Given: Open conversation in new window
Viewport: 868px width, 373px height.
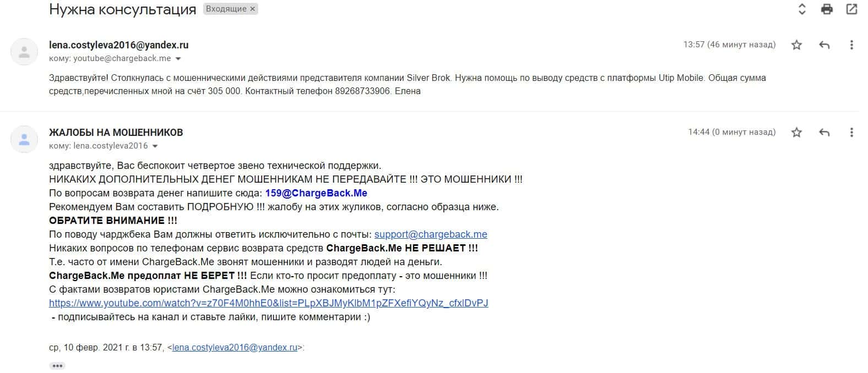Looking at the screenshot, I should 851,9.
